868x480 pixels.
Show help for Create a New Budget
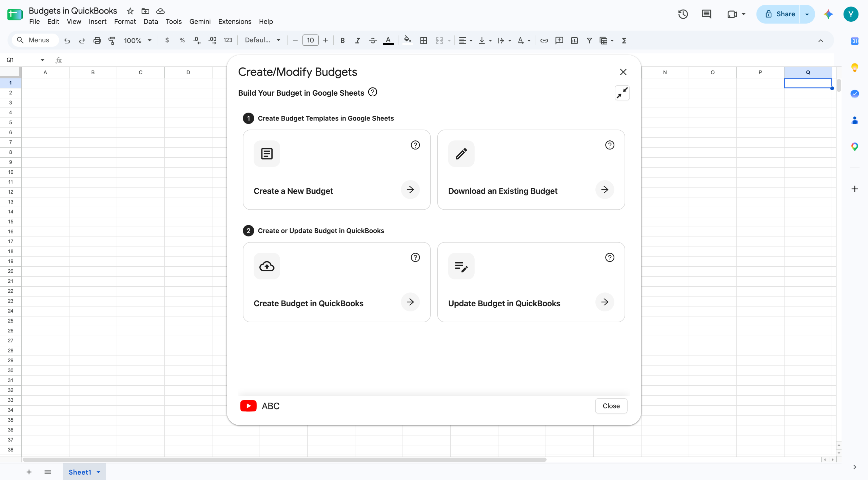(415, 145)
